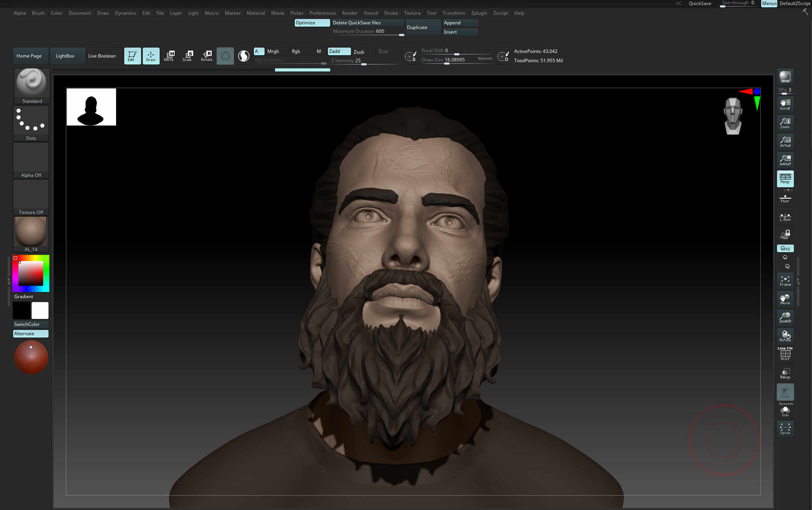Click the AAHalf view icon
The width and height of the screenshot is (812, 510).
785,160
